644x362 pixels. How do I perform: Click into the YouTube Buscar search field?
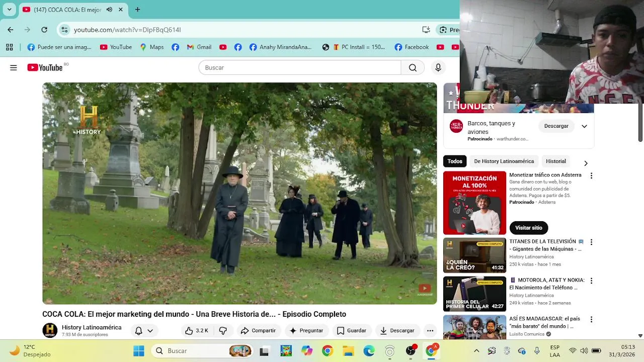(x=300, y=67)
